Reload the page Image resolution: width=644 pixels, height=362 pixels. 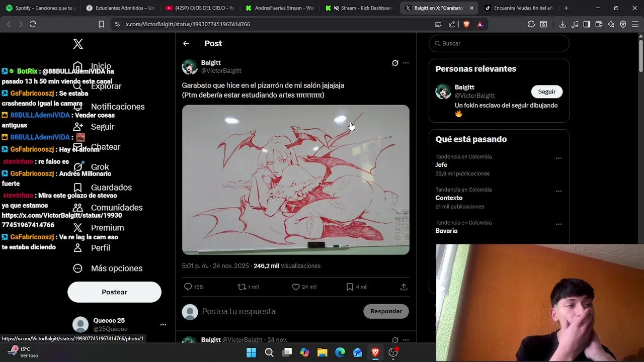(x=33, y=24)
